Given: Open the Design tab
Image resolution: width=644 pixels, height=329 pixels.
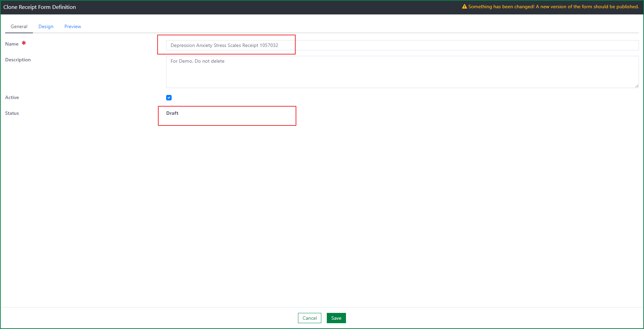Looking at the screenshot, I should [x=46, y=26].
